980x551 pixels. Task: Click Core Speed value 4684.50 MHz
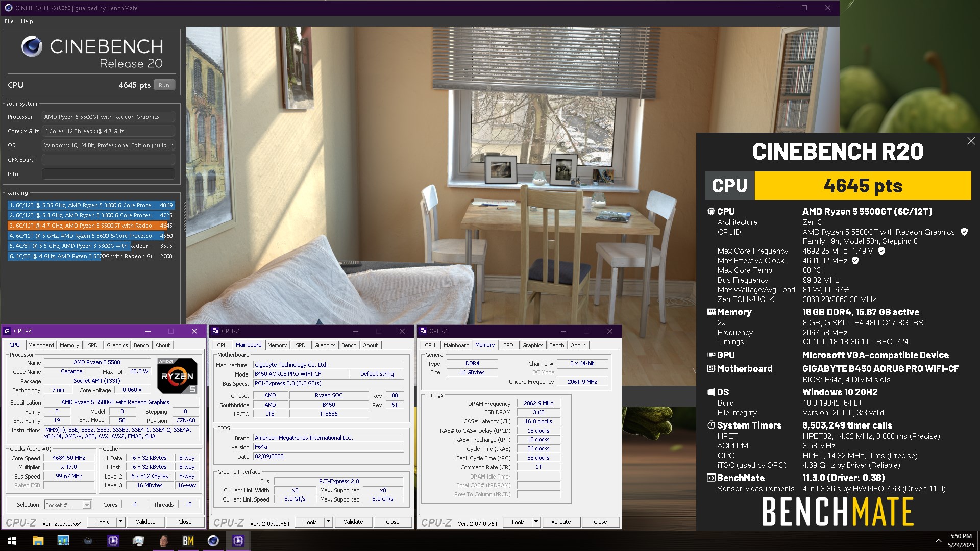pyautogui.click(x=69, y=458)
